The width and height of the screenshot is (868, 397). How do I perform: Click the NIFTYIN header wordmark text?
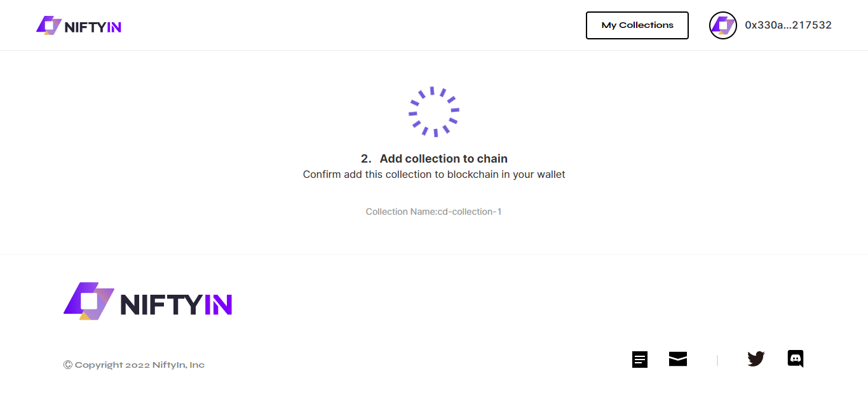coord(93,27)
